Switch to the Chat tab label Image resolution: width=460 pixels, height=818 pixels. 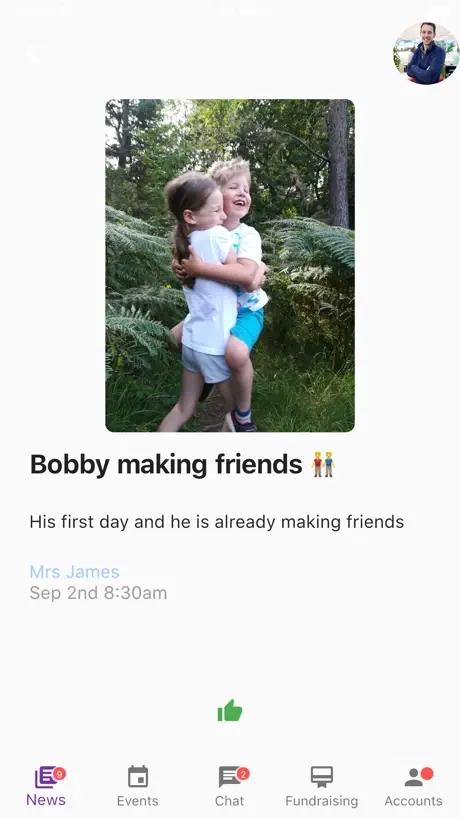(x=229, y=801)
